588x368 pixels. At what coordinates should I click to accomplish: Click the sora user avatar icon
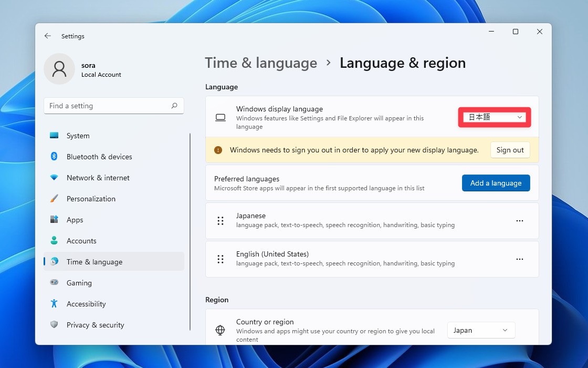coord(59,69)
